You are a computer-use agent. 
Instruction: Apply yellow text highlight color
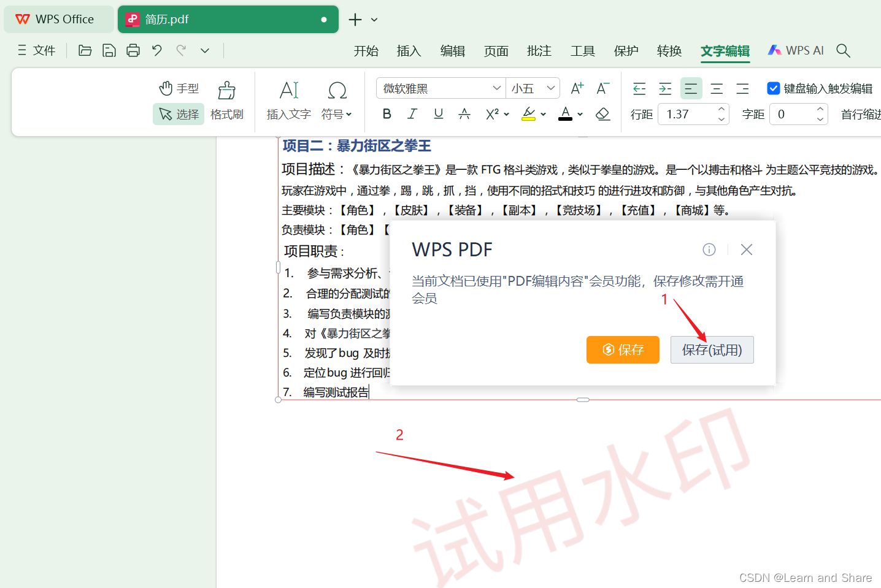tap(528, 114)
